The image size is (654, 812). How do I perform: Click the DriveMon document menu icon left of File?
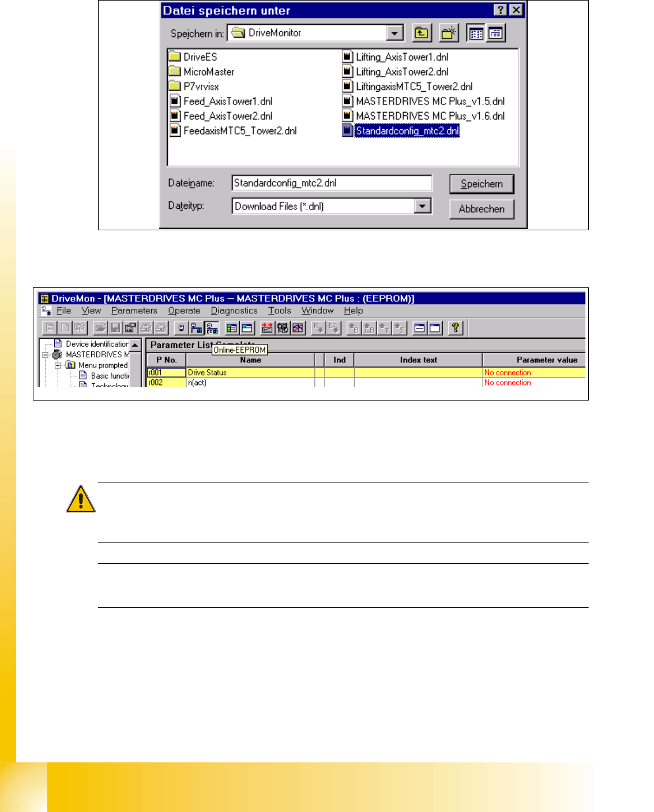tap(46, 310)
